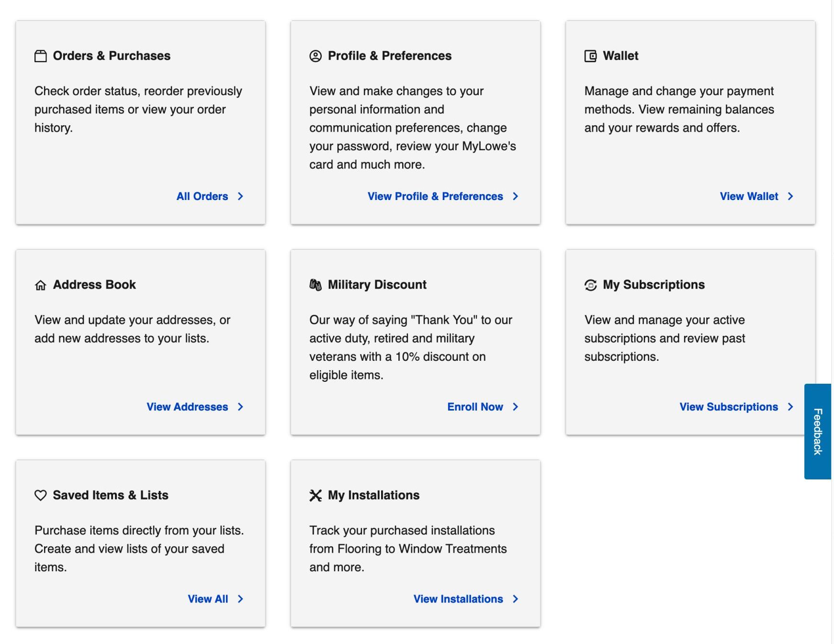Screen dimensions: 834x644
Task: Select Enroll Now for military discount
Action: click(475, 407)
